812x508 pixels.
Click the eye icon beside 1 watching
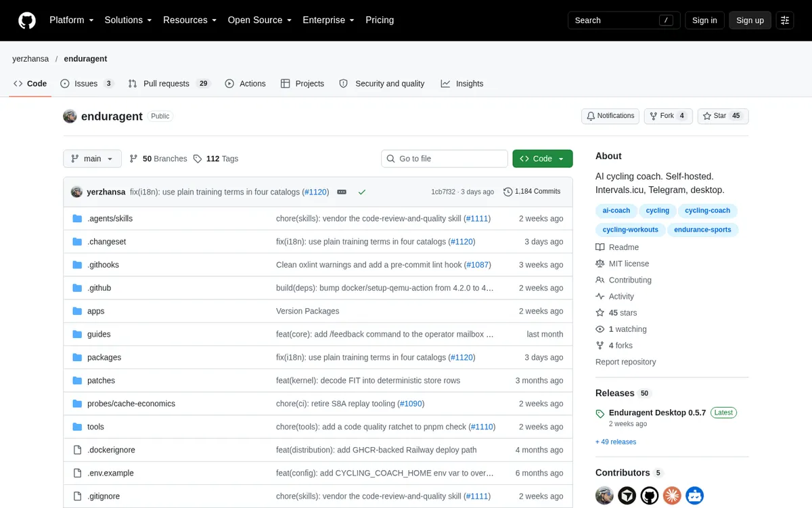[600, 329]
